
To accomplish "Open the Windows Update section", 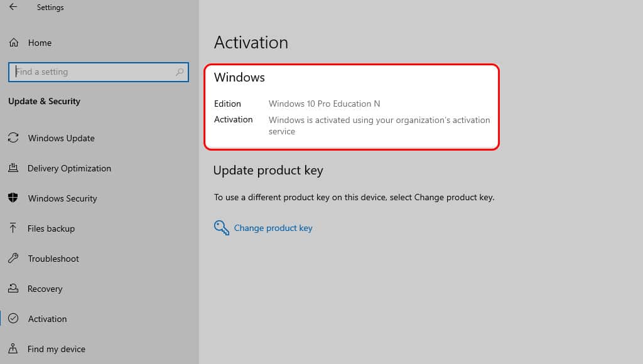I will pos(61,138).
